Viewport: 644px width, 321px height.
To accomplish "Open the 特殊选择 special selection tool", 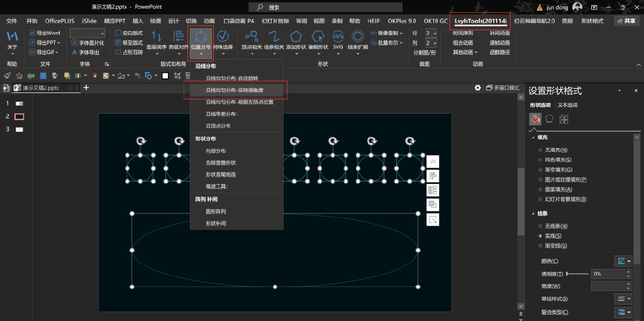I will click(223, 41).
